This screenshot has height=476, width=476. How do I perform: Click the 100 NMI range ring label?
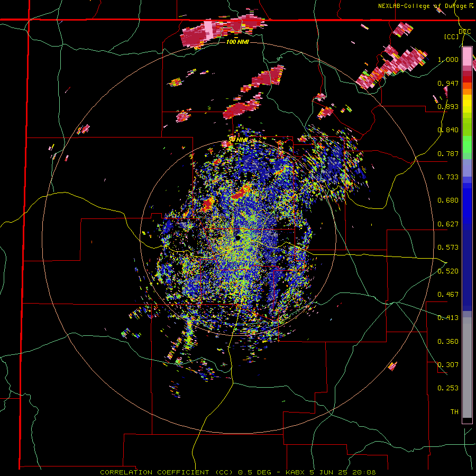coord(237,42)
